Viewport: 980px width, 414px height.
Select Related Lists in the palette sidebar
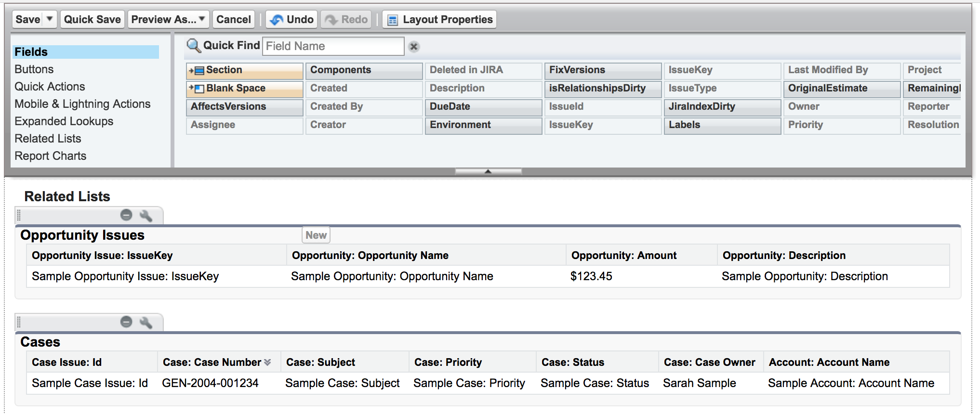pos(48,139)
